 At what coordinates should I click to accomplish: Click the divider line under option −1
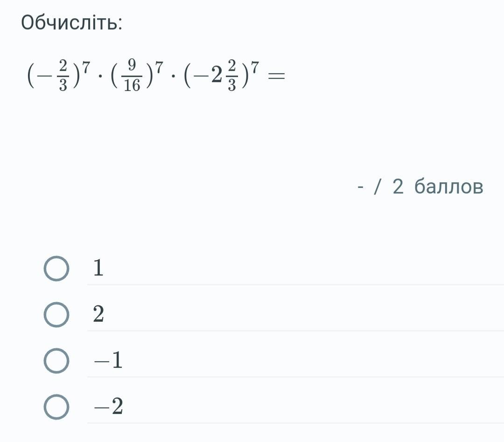(x=295, y=377)
